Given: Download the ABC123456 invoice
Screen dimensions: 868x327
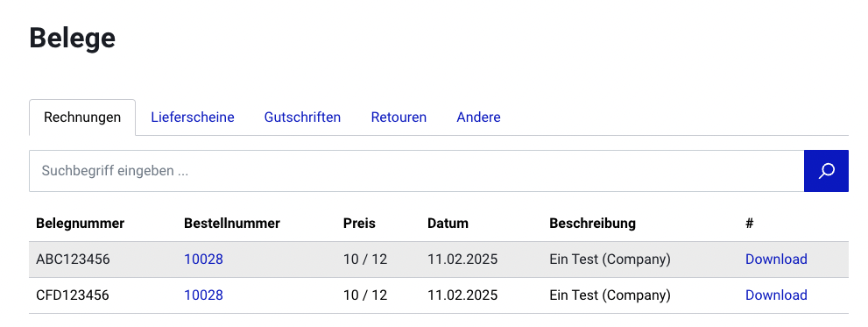Looking at the screenshot, I should (776, 259).
